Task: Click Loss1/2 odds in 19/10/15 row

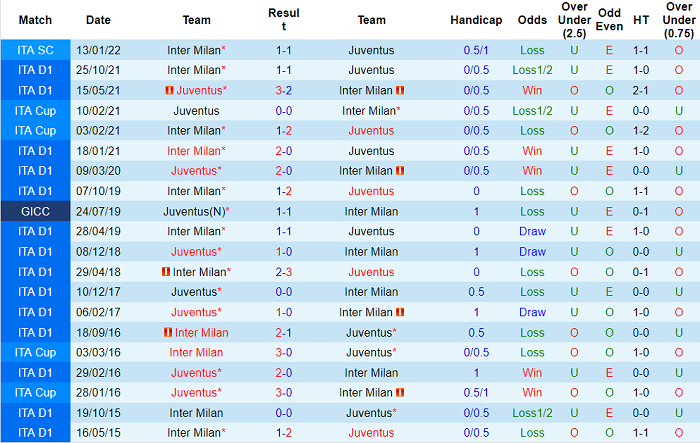Action: click(532, 413)
